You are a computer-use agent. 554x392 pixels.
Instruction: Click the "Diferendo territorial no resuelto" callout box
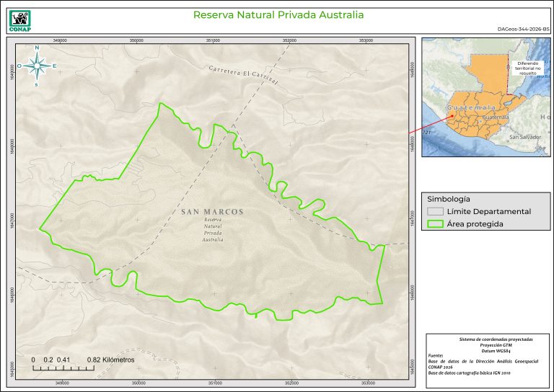529,68
